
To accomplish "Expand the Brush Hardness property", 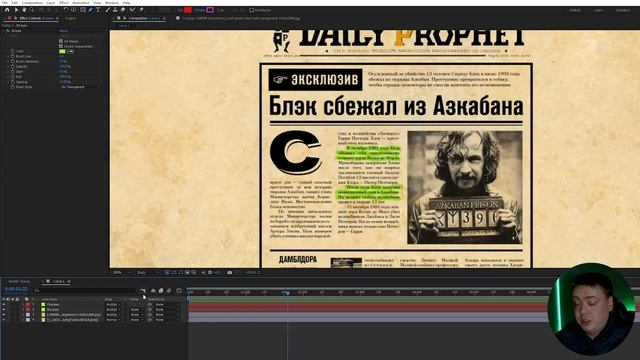I will 8,62.
